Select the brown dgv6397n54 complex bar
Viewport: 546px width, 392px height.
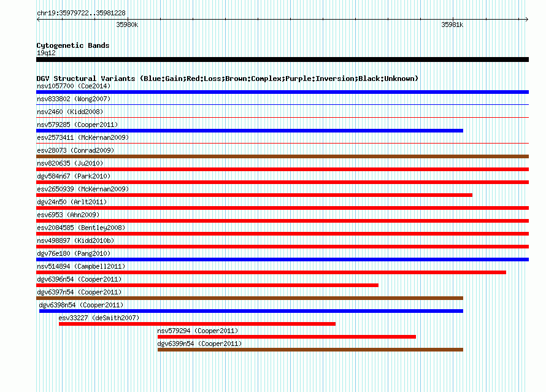[x=250, y=298]
